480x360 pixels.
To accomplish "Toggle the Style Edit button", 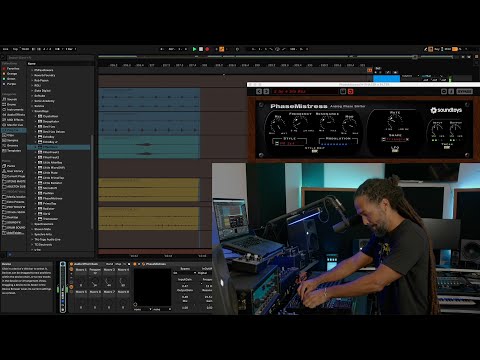I will [x=314, y=151].
